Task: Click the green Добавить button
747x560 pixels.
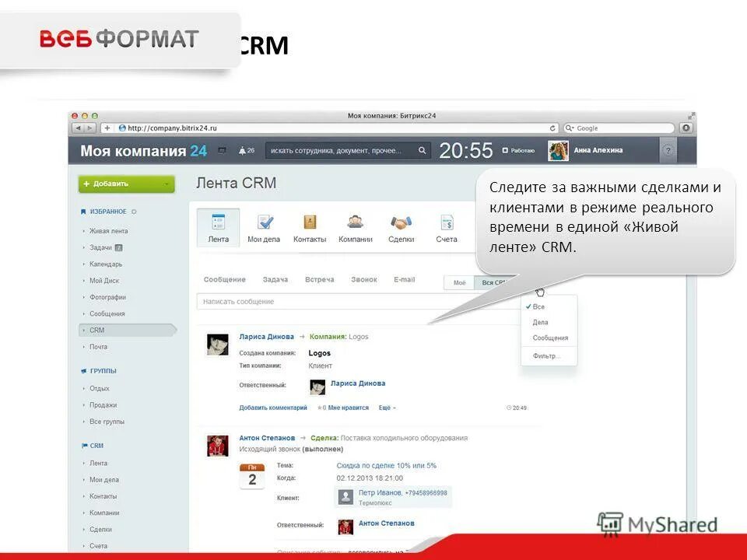Action: [126, 184]
